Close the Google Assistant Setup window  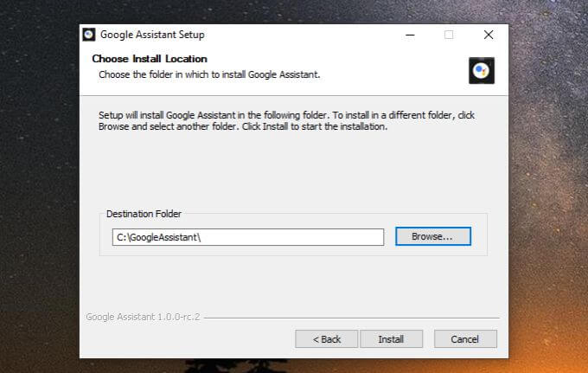pyautogui.click(x=489, y=35)
